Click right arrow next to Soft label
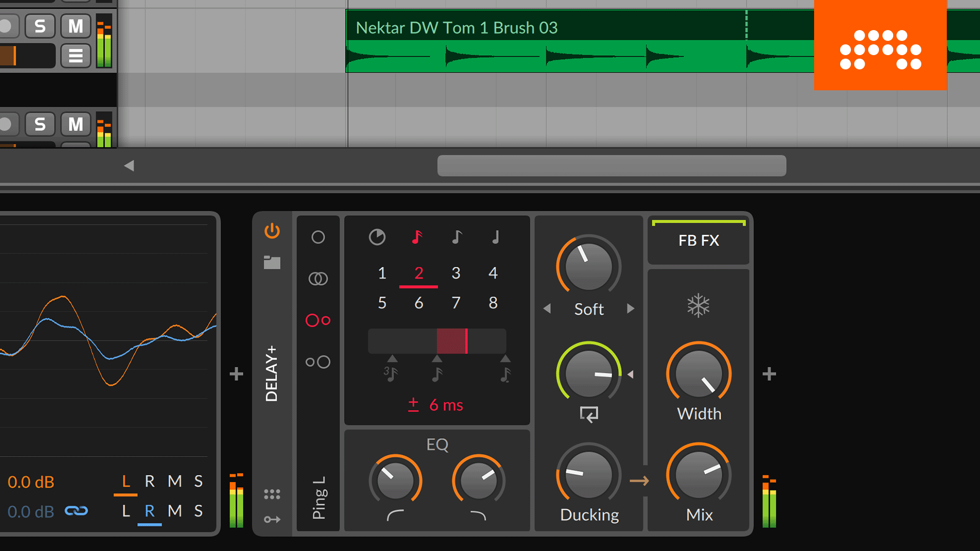Viewport: 980px width, 551px height. click(x=629, y=309)
